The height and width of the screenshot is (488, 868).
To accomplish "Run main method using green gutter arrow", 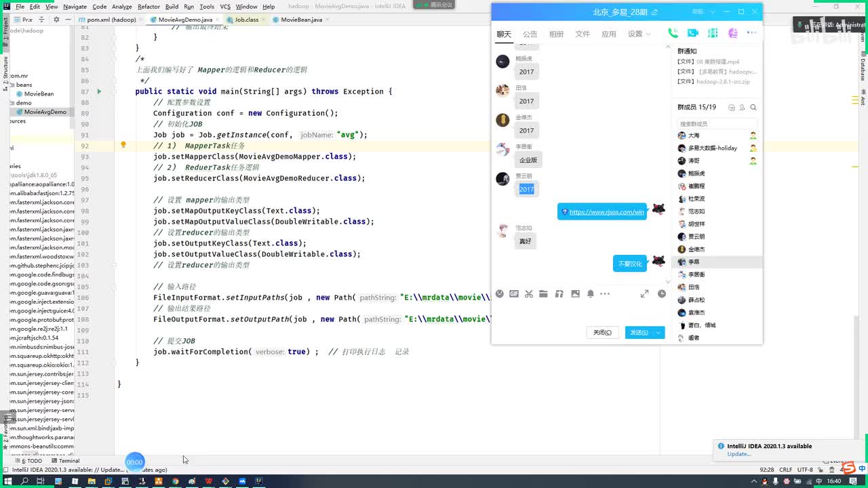I will [99, 91].
